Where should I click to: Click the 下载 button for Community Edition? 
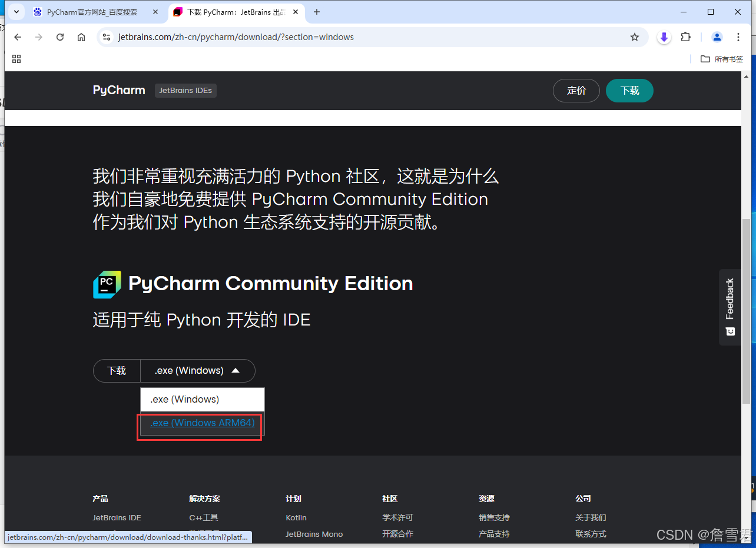tap(117, 371)
